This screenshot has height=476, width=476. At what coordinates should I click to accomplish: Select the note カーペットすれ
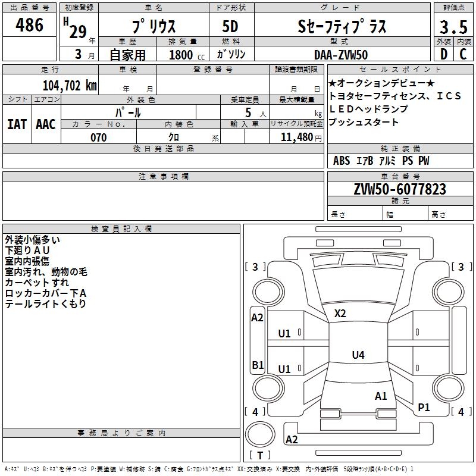pos(37,282)
